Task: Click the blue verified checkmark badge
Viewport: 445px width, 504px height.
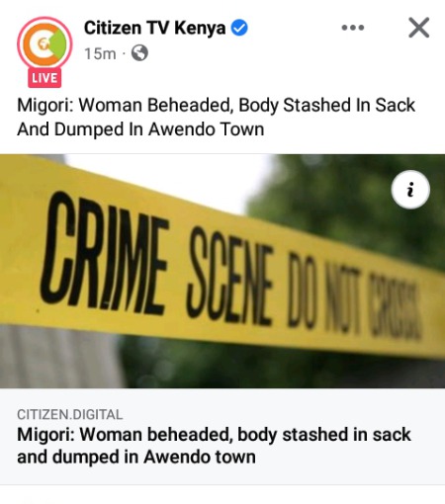Action: 239,28
